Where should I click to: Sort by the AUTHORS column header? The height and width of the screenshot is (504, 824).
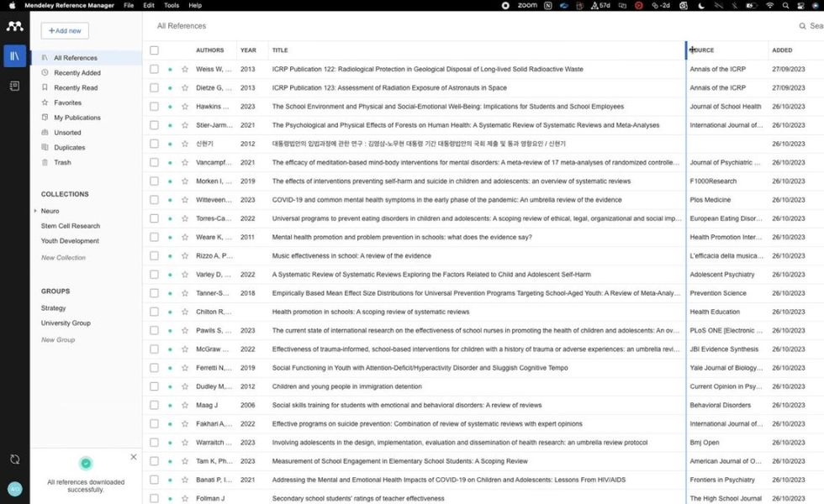209,50
